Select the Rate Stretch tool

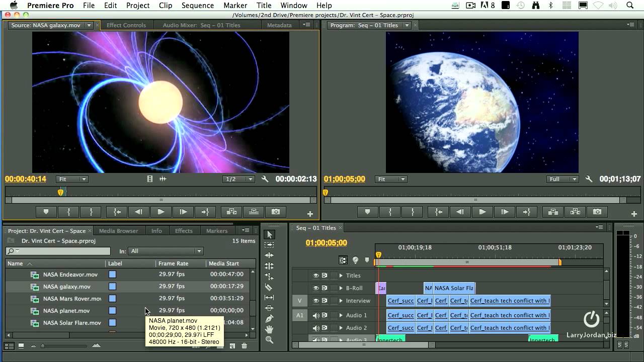click(269, 277)
